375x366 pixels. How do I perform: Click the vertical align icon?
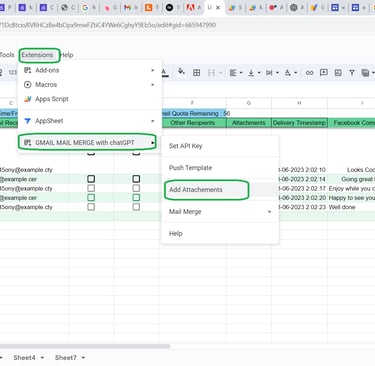pyautogui.click(x=251, y=72)
